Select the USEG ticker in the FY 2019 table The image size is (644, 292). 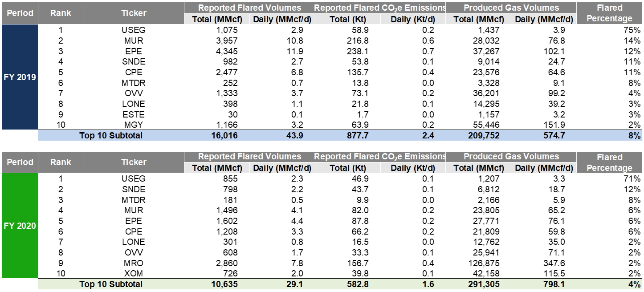tap(134, 30)
